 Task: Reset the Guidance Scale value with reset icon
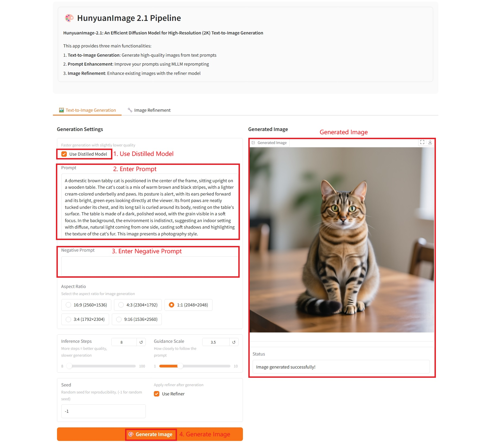[x=234, y=342]
